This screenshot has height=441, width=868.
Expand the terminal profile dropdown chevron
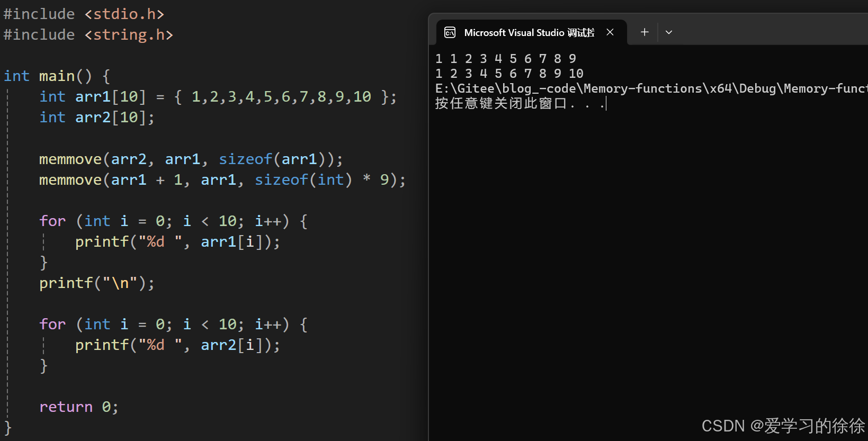click(669, 32)
